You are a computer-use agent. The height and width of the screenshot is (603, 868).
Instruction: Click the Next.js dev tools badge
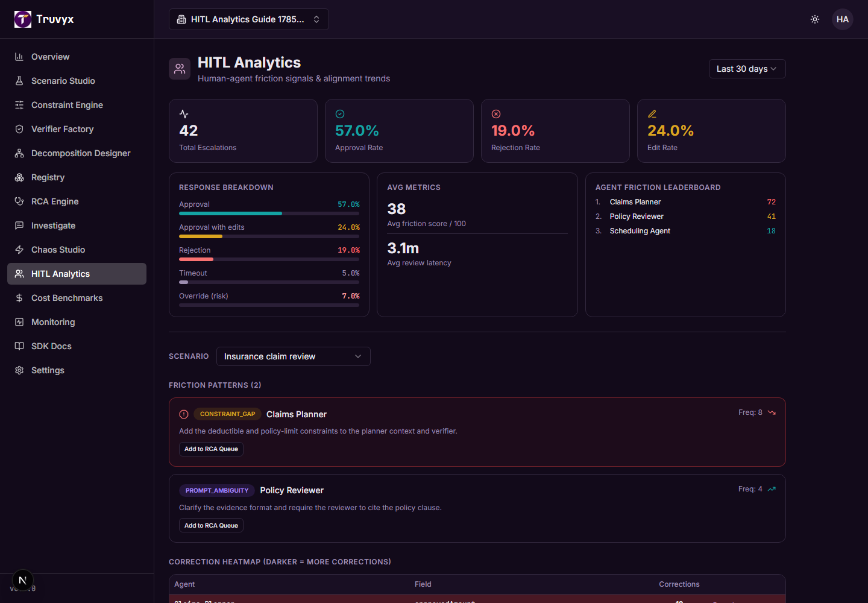click(23, 580)
